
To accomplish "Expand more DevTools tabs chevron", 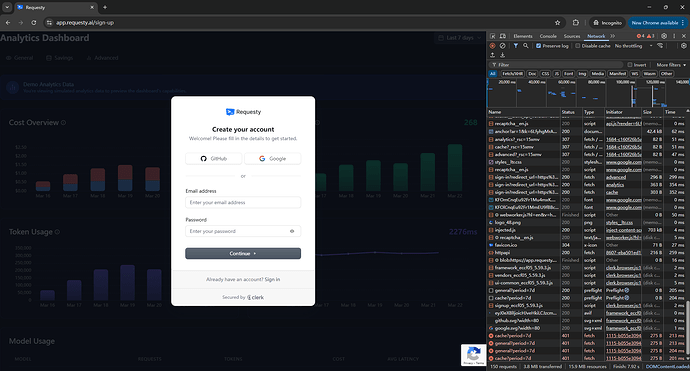I will 613,36.
